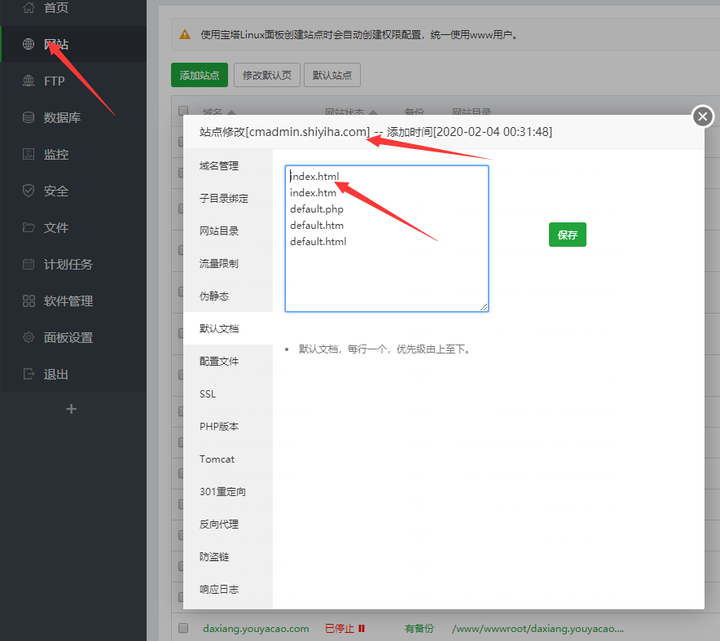Open FTP menu item in sidebar
Screen dimensions: 720x641
[x=73, y=81]
